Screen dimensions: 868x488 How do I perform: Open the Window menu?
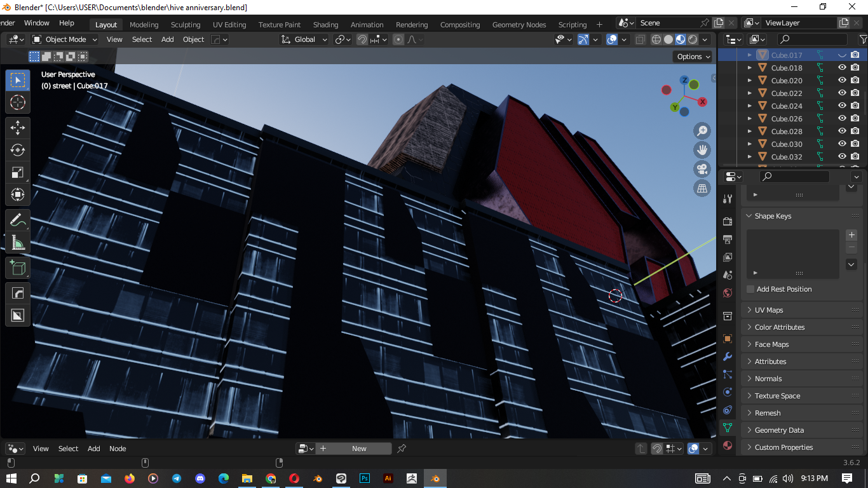tap(37, 23)
